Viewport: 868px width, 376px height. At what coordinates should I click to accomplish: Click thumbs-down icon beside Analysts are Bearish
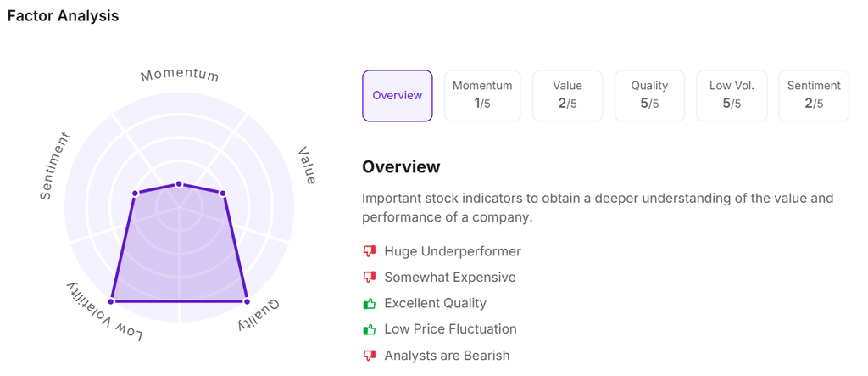[369, 356]
